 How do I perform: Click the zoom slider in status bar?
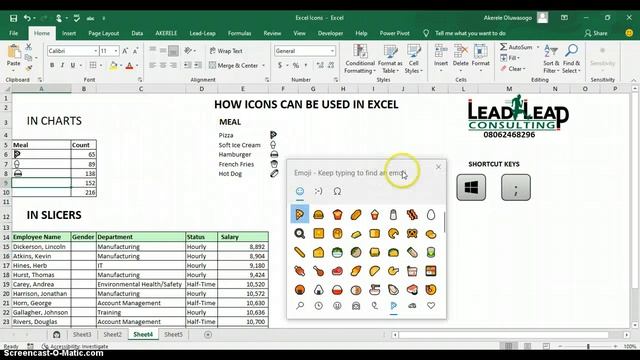588,346
